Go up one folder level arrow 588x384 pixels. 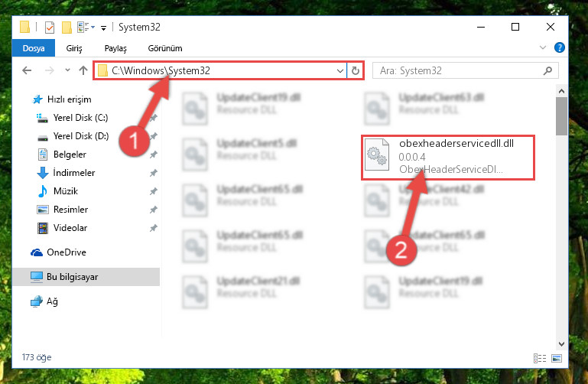83,70
